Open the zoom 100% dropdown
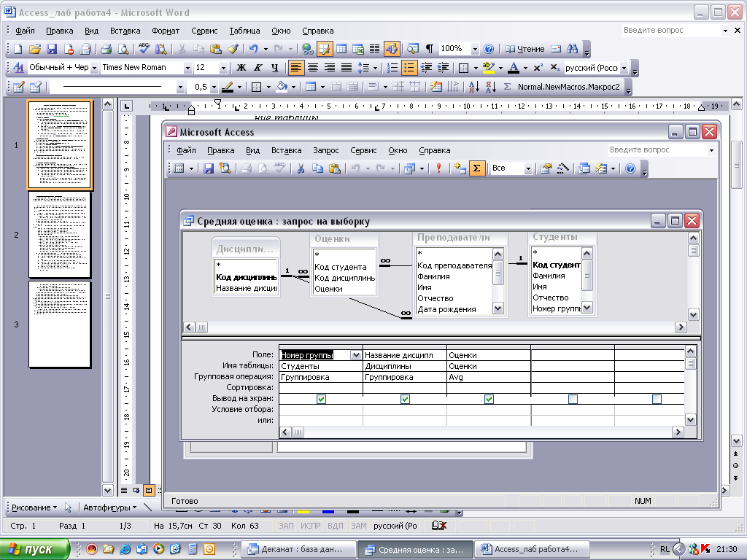 [x=474, y=49]
